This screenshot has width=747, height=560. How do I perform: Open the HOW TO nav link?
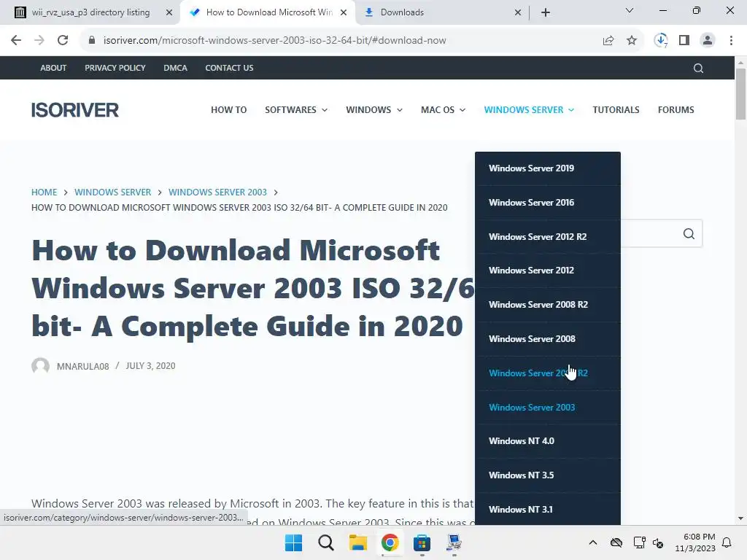point(228,109)
